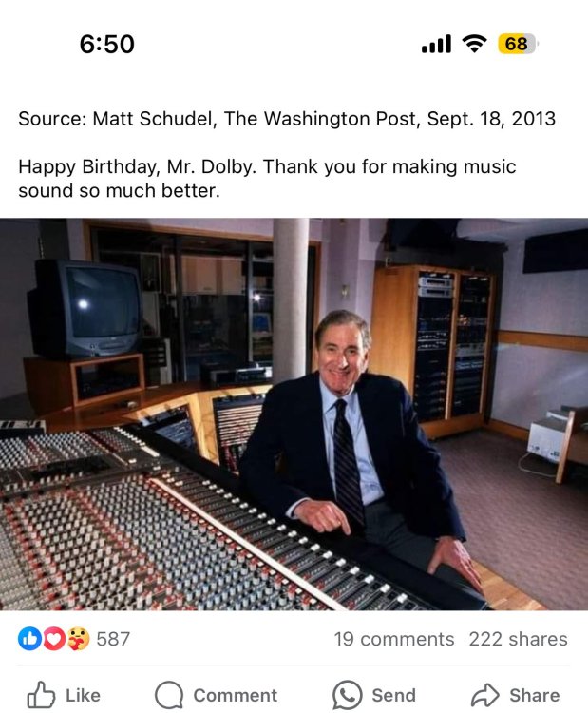Tap the red heart reaction emoji

point(53,639)
